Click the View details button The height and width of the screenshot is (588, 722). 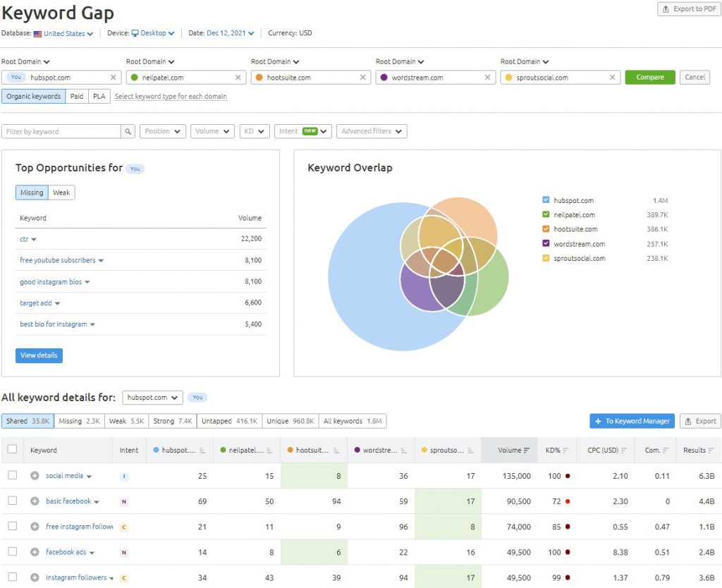coord(39,355)
